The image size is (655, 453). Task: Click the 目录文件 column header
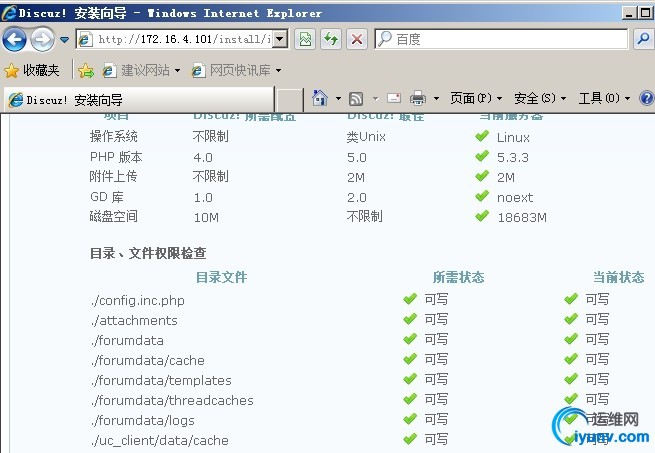pos(221,277)
